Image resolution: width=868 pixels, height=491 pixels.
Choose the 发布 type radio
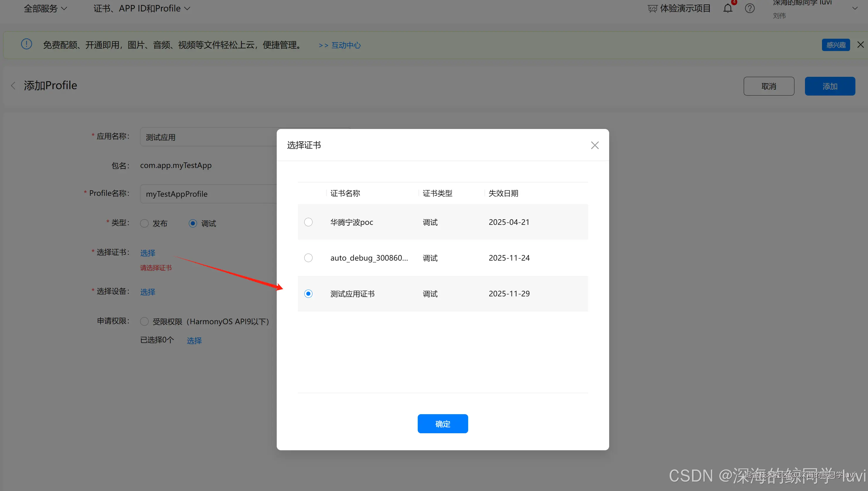click(x=144, y=223)
